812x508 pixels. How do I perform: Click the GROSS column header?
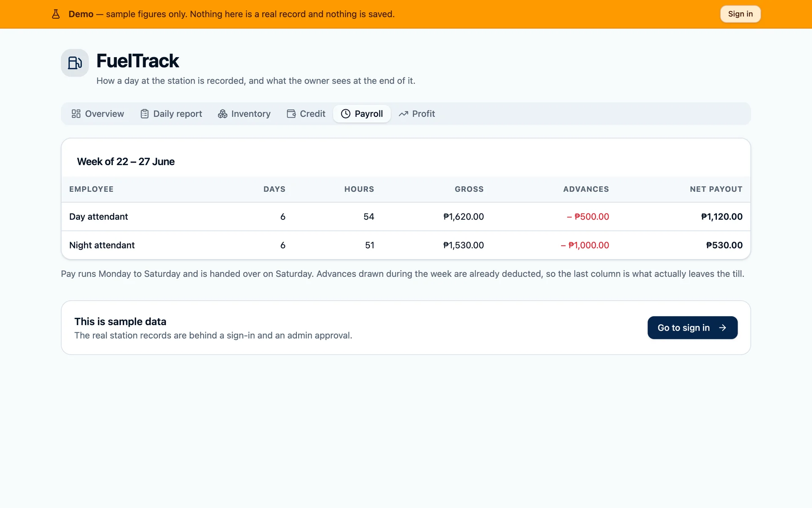click(x=469, y=189)
